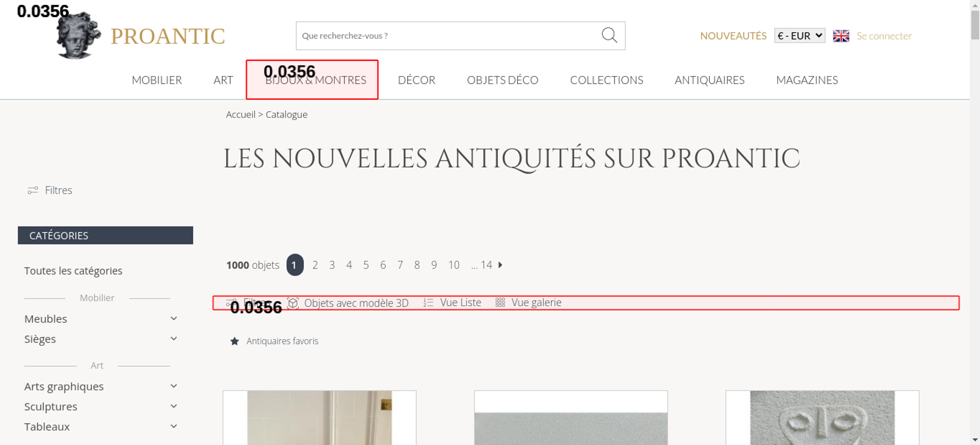Viewport: 980px width, 445px height.
Task: Expand the Sculptures category
Action: [173, 406]
